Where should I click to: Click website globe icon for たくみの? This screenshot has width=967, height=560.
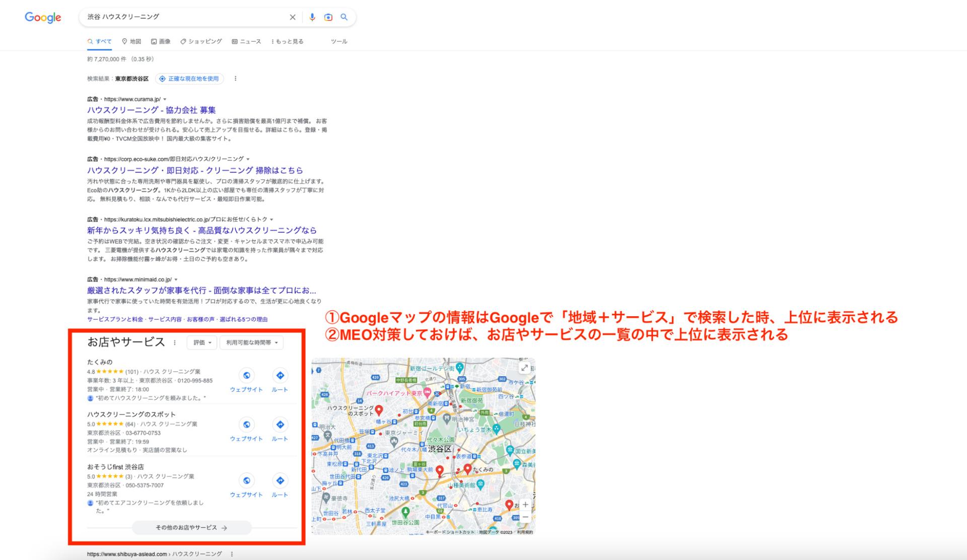point(246,375)
